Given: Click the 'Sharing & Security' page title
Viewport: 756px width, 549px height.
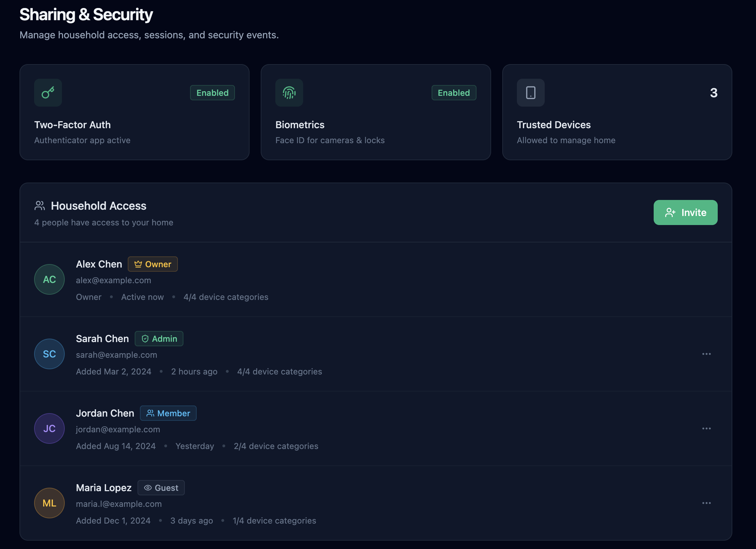Looking at the screenshot, I should [86, 15].
